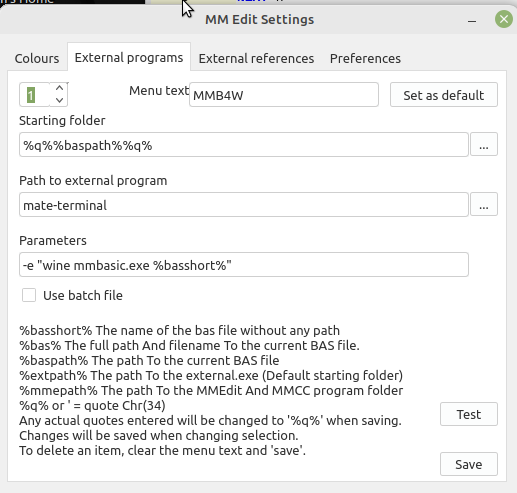Screen dimensions: 517x493
Task: Click the Path to external program field
Action: pyautogui.click(x=244, y=205)
